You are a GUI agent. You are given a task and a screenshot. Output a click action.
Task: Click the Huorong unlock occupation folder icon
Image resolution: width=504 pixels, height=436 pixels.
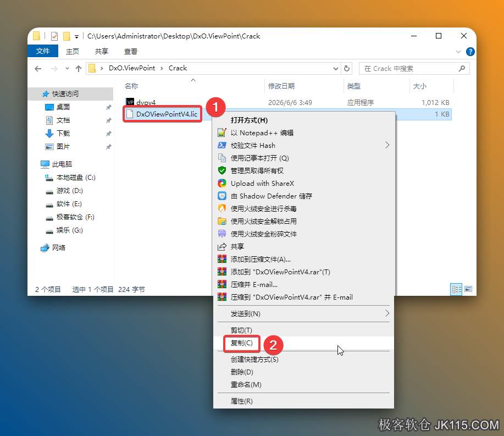point(222,221)
